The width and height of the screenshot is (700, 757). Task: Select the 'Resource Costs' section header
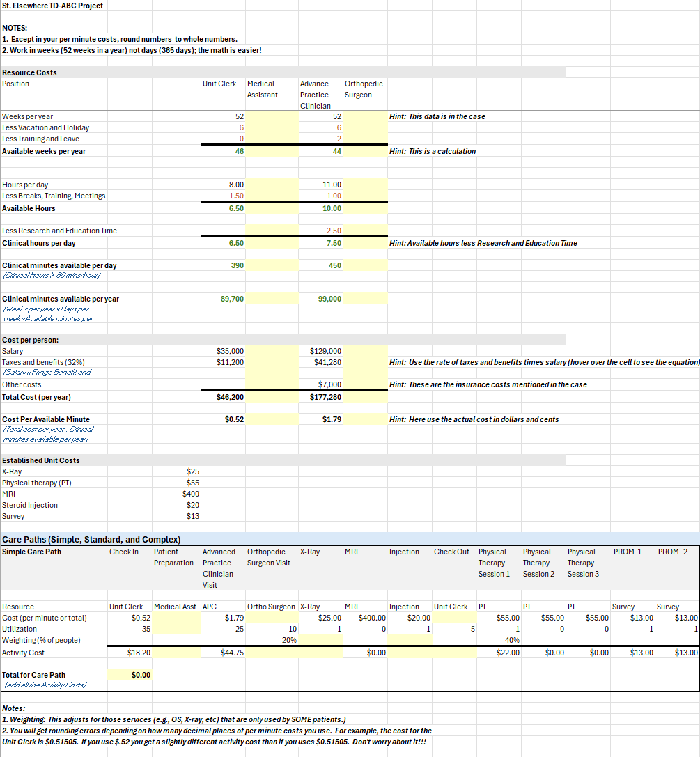[x=29, y=72]
